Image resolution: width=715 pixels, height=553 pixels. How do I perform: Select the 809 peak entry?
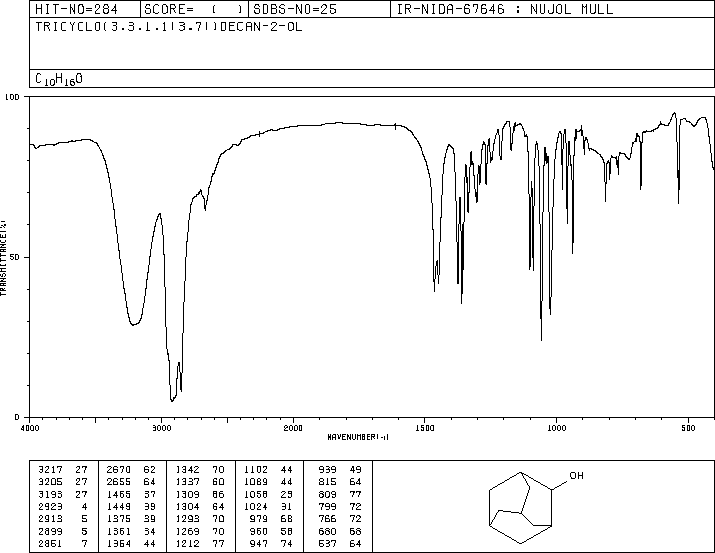click(x=340, y=494)
